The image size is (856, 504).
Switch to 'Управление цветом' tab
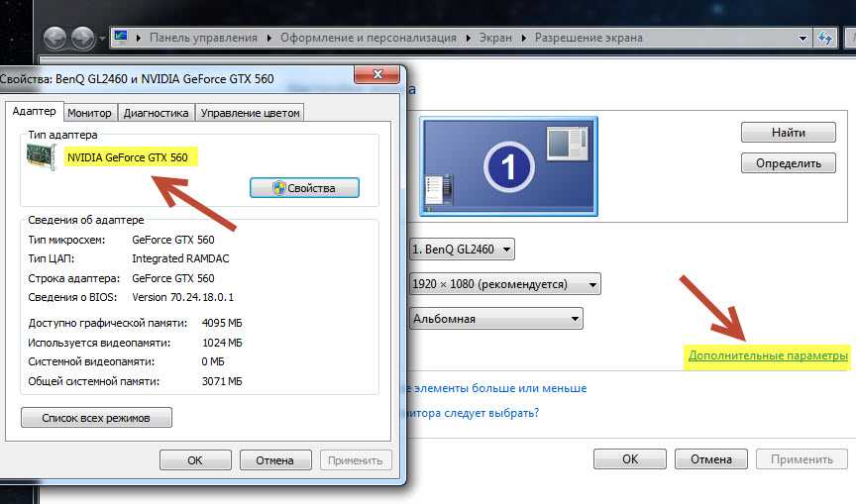pos(250,113)
